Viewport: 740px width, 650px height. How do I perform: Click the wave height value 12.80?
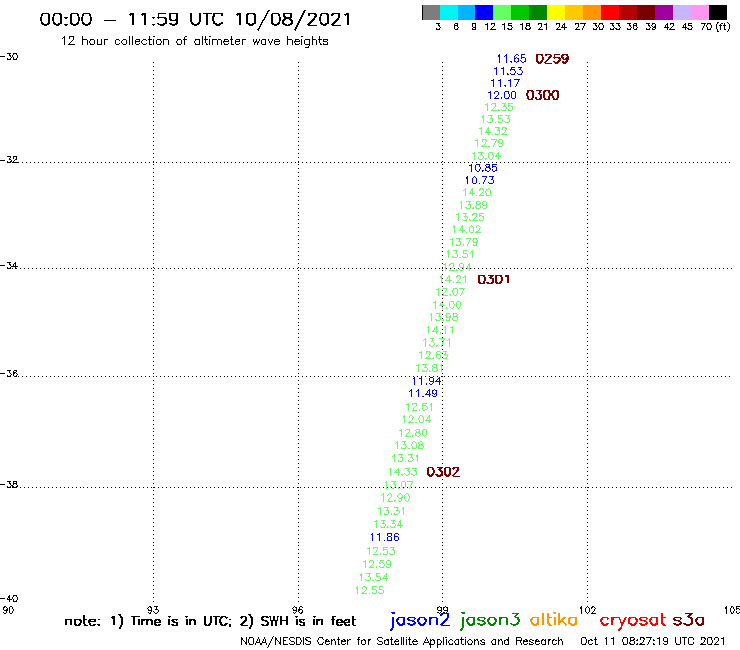pyautogui.click(x=413, y=433)
